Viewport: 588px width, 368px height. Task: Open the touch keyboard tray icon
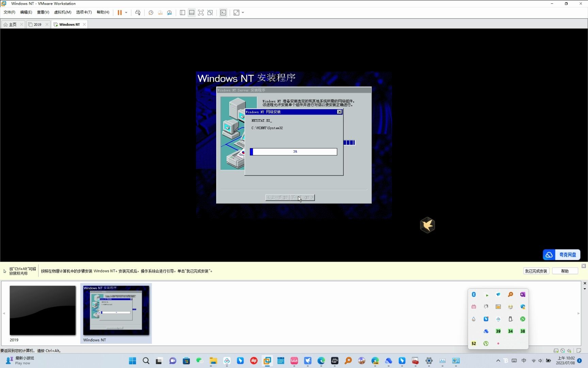point(514,361)
